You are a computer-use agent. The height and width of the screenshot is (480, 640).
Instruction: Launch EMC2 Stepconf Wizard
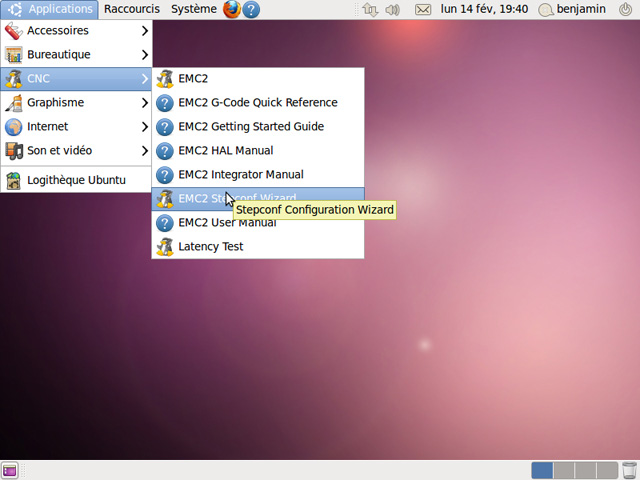258,199
